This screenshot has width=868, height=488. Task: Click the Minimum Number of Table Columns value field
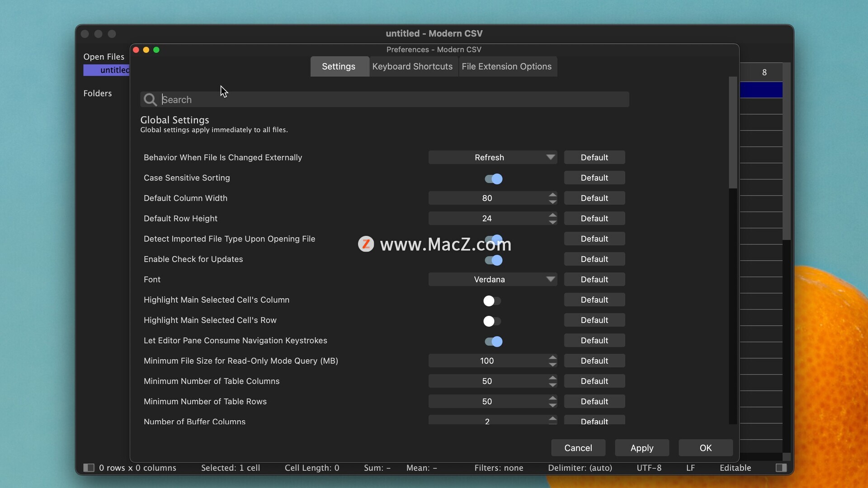487,381
